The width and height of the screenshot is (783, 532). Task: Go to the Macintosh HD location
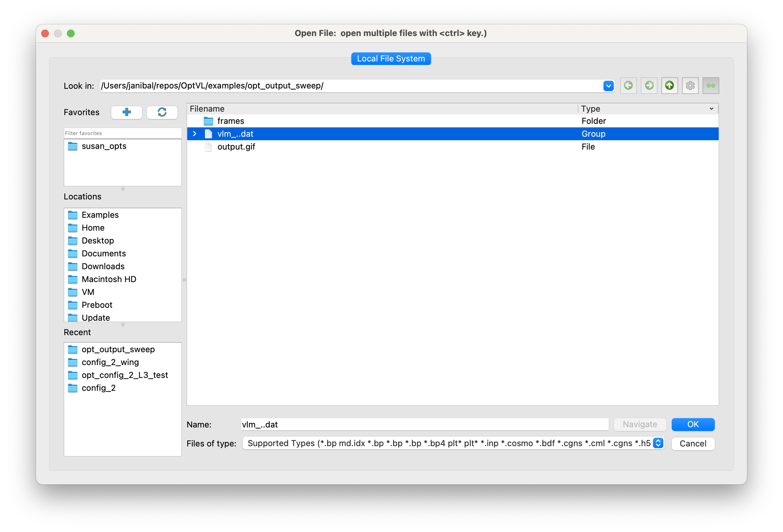coord(123,279)
